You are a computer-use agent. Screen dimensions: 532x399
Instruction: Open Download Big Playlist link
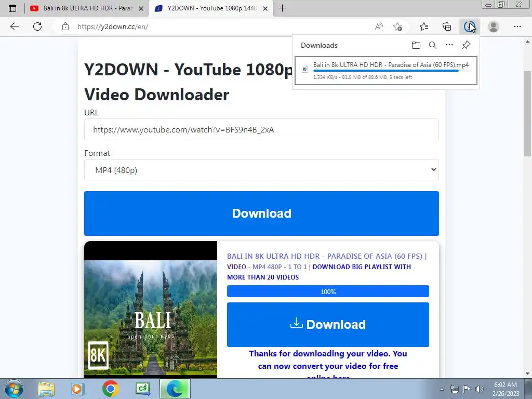pyautogui.click(x=319, y=272)
